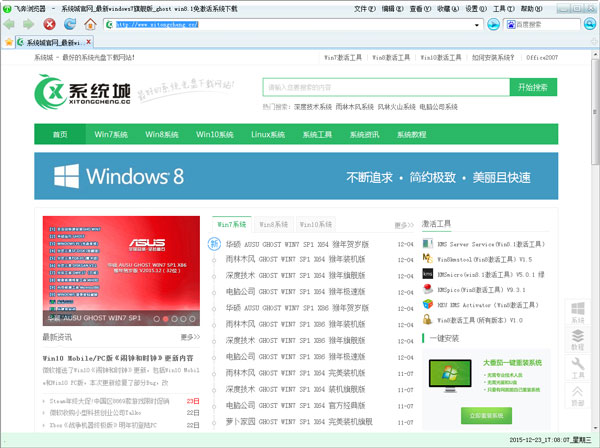
Task: Open 萝卜家园 GHOST WIN7 SP1 X64 完美装机旗舰 entry
Action: pos(298,422)
